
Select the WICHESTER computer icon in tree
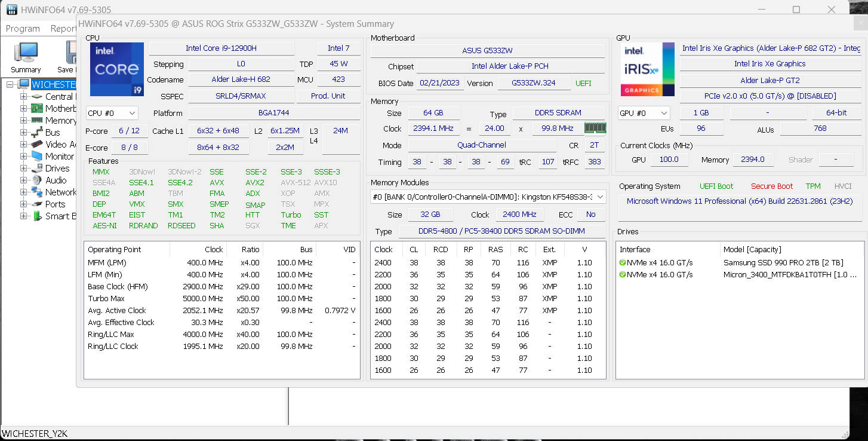pyautogui.click(x=24, y=85)
